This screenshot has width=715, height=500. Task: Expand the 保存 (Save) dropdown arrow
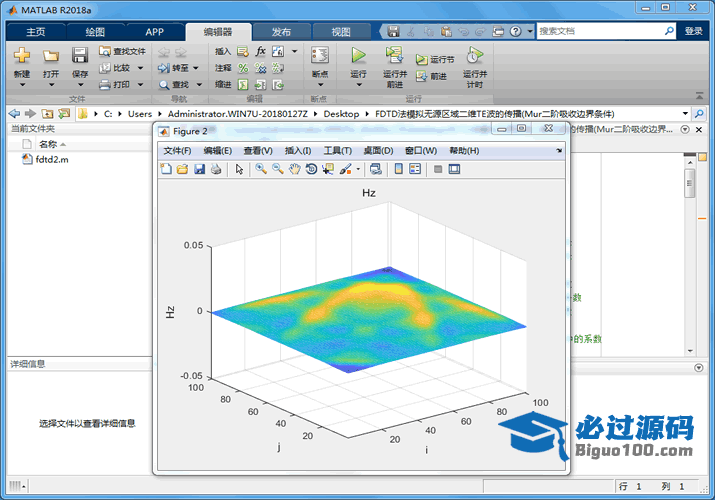pos(80,84)
